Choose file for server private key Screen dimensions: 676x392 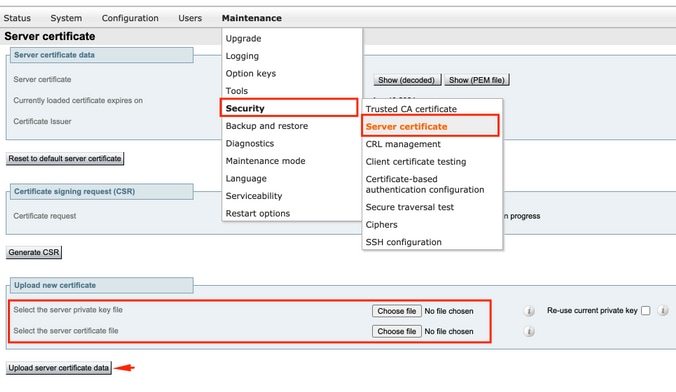tap(397, 311)
